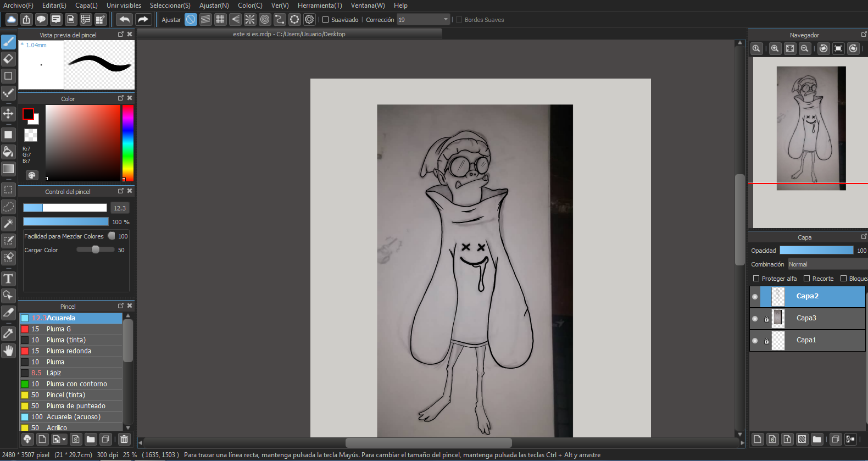Check the Bloquear layer option
Viewport: 868px width, 461px height.
coord(843,279)
